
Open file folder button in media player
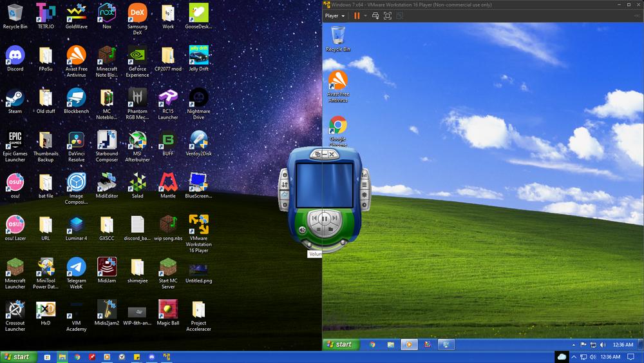coord(330,230)
